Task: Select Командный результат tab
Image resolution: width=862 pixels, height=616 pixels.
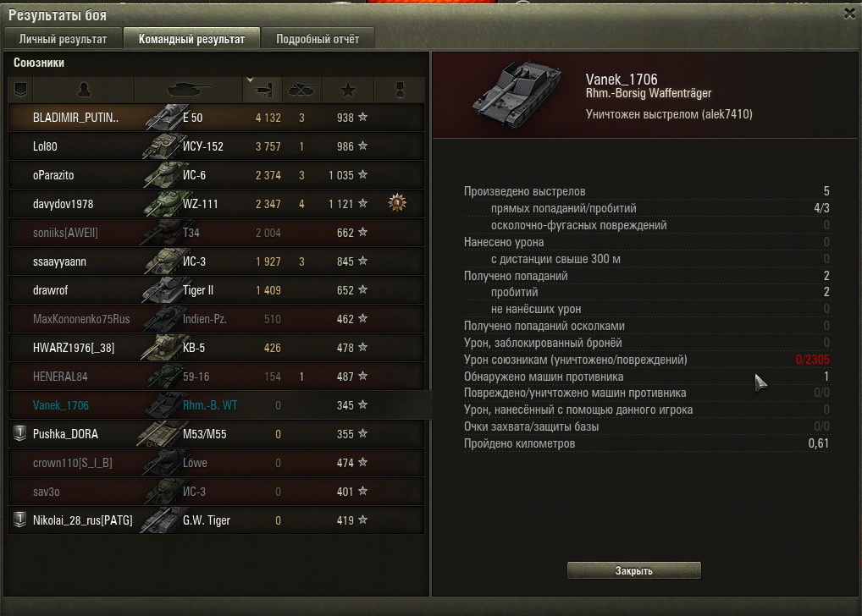Action: (191, 38)
